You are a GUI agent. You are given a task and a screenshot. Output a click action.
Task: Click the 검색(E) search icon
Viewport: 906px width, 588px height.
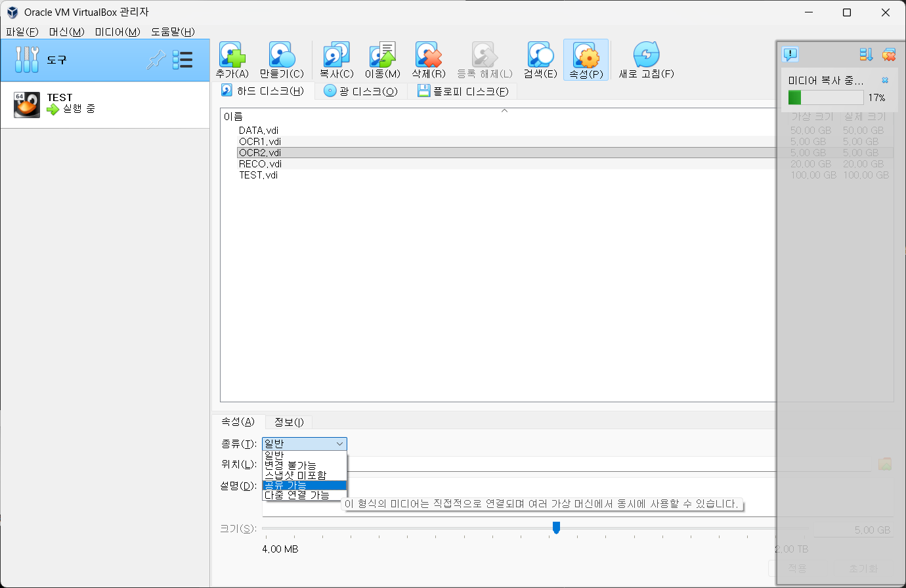pos(540,55)
